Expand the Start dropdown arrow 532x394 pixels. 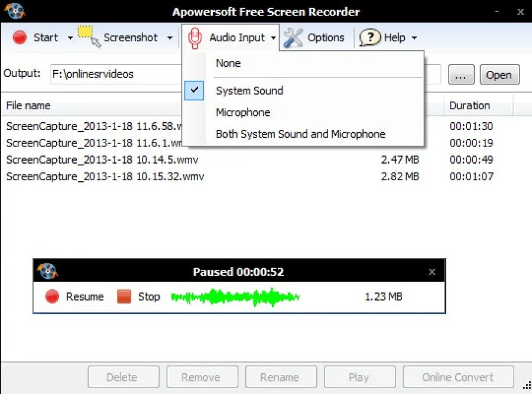pyautogui.click(x=70, y=38)
